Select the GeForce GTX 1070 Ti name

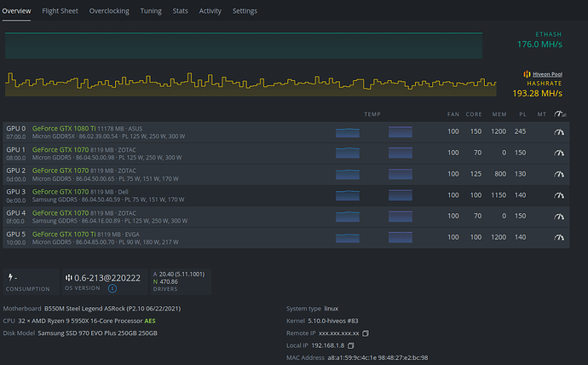[x=64, y=234]
